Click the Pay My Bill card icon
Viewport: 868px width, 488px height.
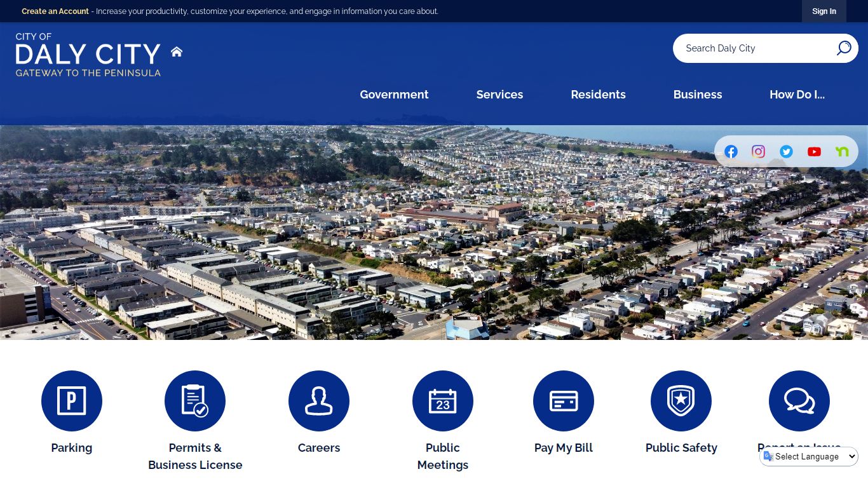click(x=564, y=401)
